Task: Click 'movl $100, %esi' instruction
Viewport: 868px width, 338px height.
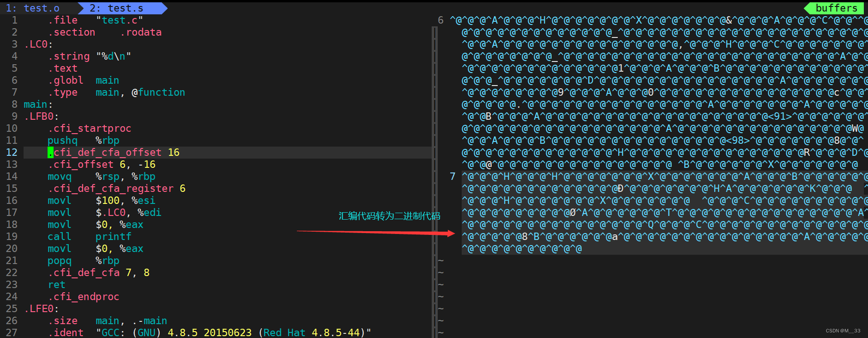Action: pos(102,201)
